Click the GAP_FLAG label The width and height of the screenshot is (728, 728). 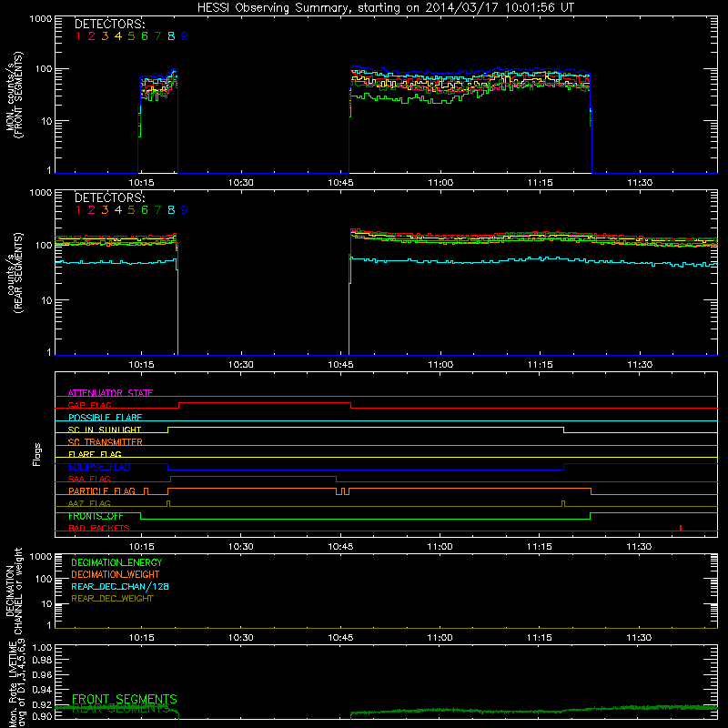89,405
